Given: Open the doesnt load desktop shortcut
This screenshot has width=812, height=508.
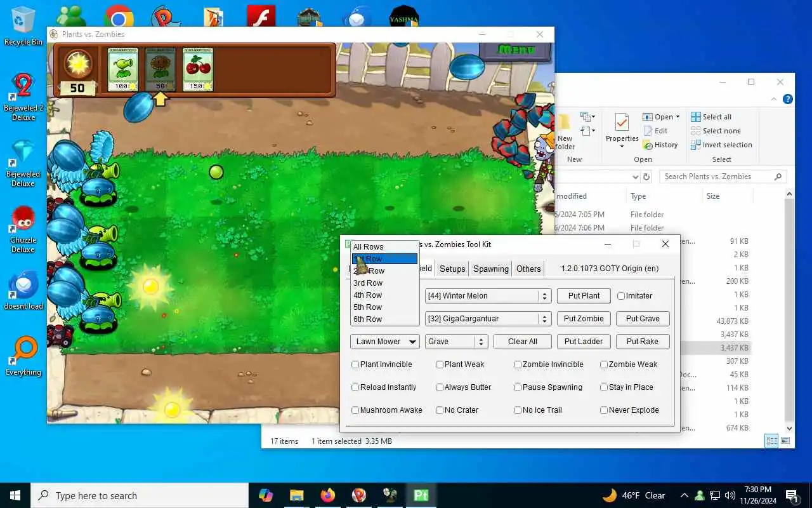Looking at the screenshot, I should pos(23,290).
